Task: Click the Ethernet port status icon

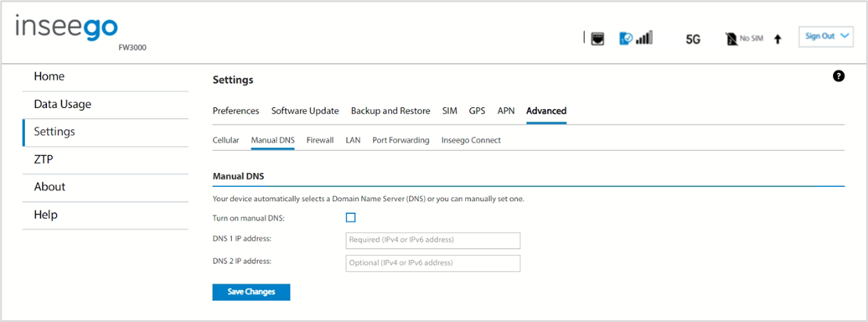Action: [x=598, y=39]
